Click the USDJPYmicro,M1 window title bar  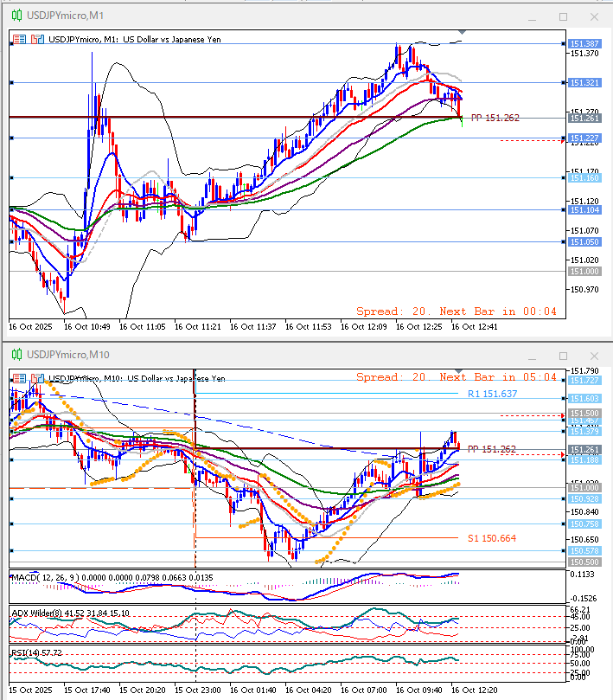259,16
